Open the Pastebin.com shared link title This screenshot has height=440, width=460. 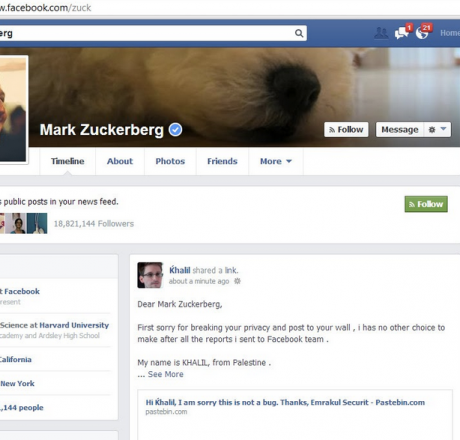point(285,402)
